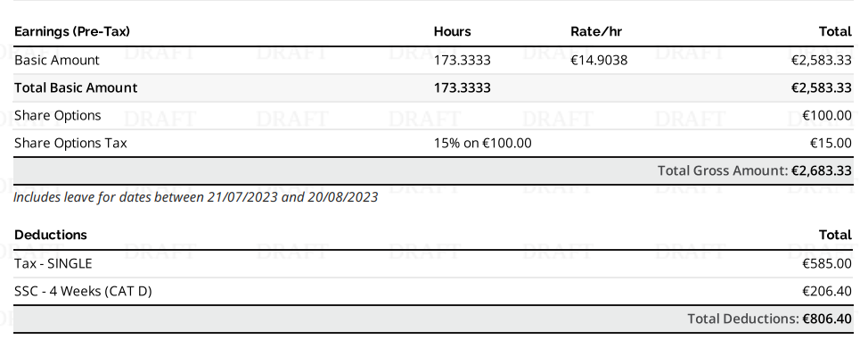Click the Basic Amount row label
This screenshot has width=868, height=340.
coord(56,60)
